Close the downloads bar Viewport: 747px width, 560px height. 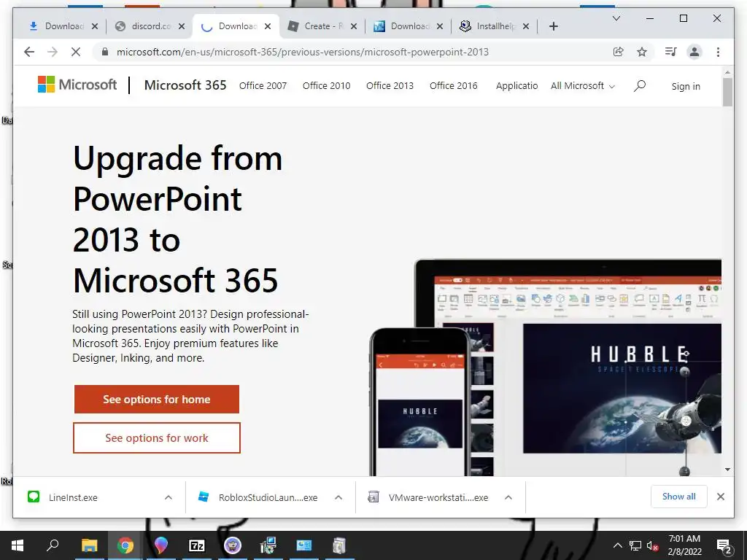720,497
